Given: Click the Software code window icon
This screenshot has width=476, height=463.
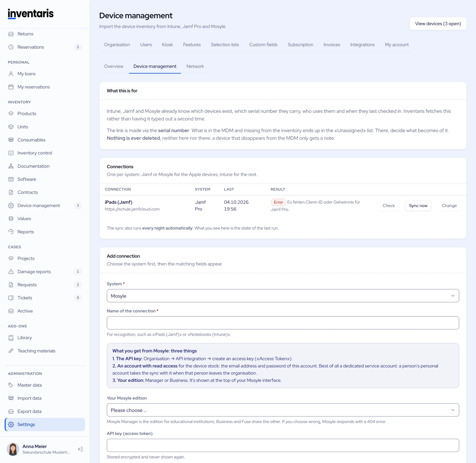Looking at the screenshot, I should [11, 179].
